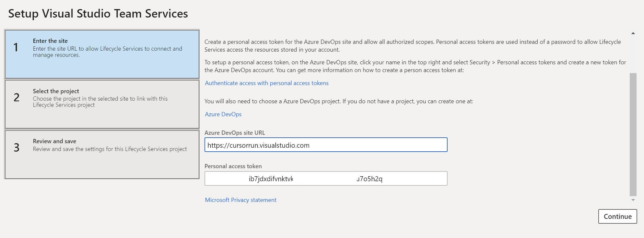Screen dimensions: 644x238
Task: Click the "Azure DevOps site URL" label
Action: (235, 133)
